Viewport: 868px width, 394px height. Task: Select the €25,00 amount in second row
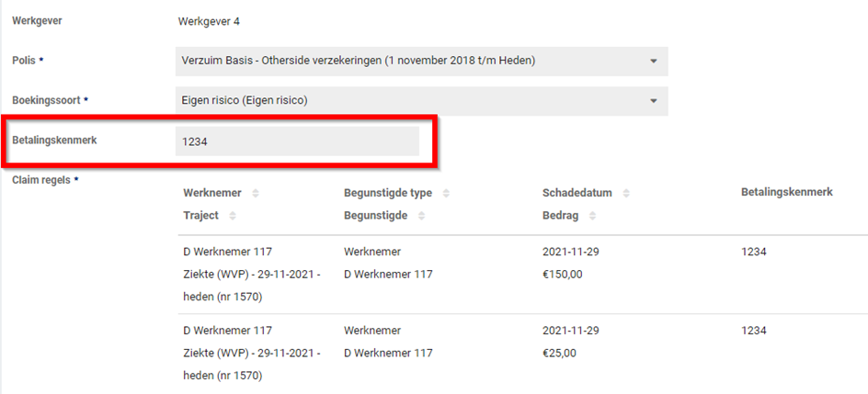560,353
